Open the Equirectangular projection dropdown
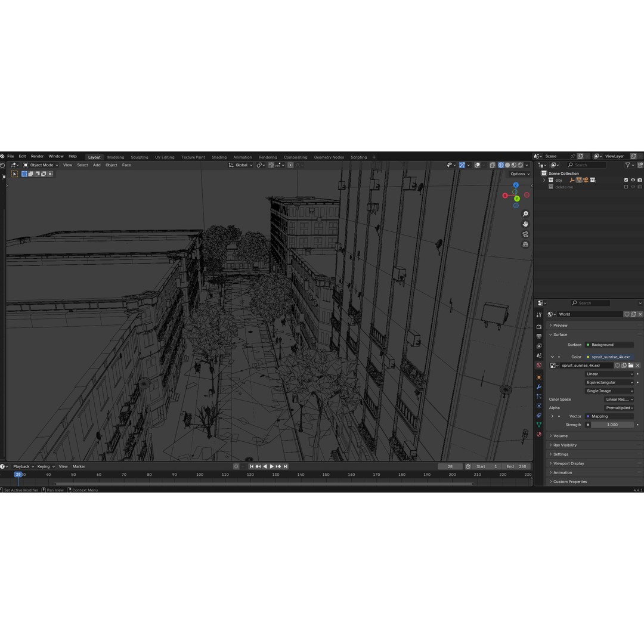Screen dimensions: 644x644 pyautogui.click(x=608, y=382)
